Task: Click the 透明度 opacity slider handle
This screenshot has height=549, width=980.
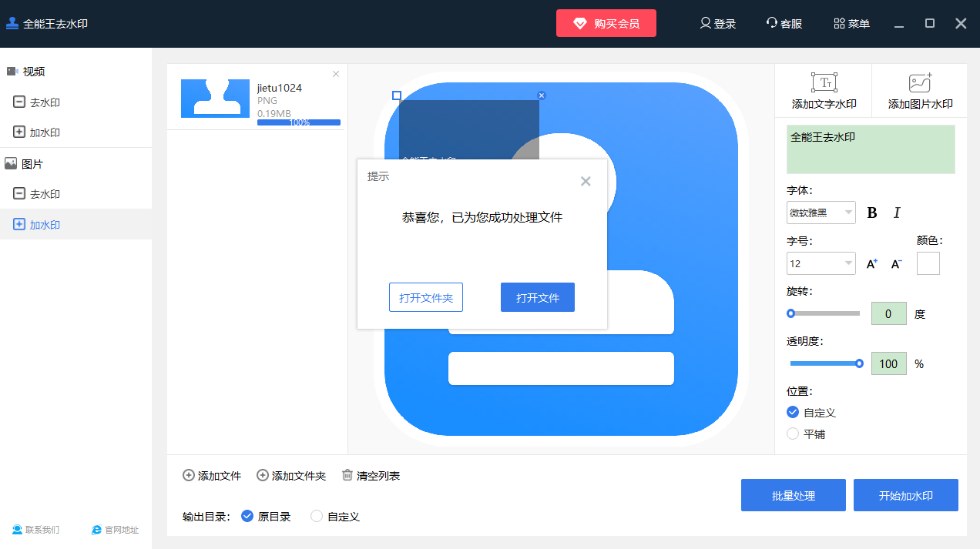Action: [x=859, y=363]
